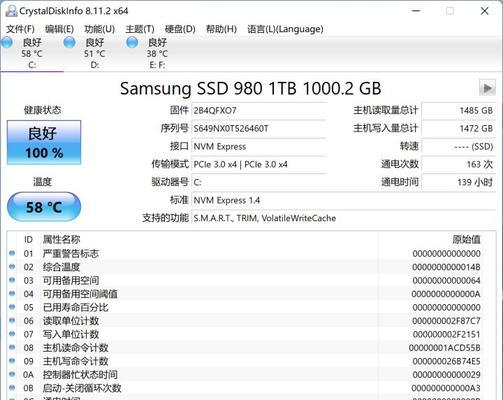Click the rotation rate value ---- (SSD)
This screenshot has height=400, width=503.
[x=459, y=146]
